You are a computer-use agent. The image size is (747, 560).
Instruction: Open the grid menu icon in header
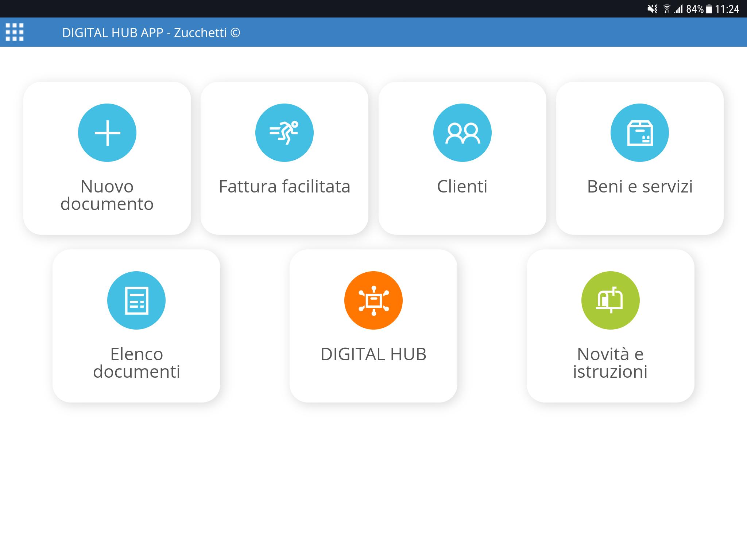[x=15, y=32]
